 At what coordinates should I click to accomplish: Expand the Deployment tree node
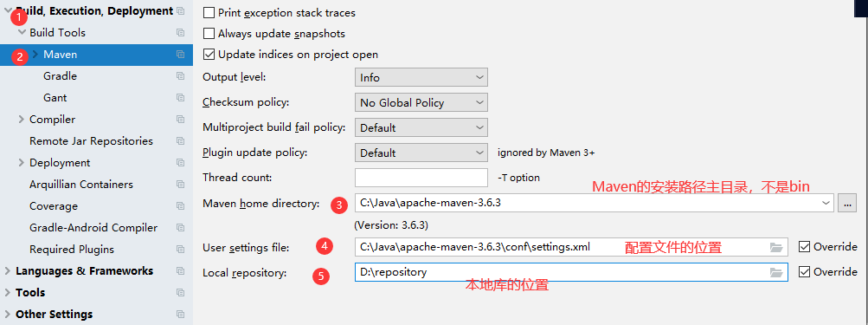[21, 163]
